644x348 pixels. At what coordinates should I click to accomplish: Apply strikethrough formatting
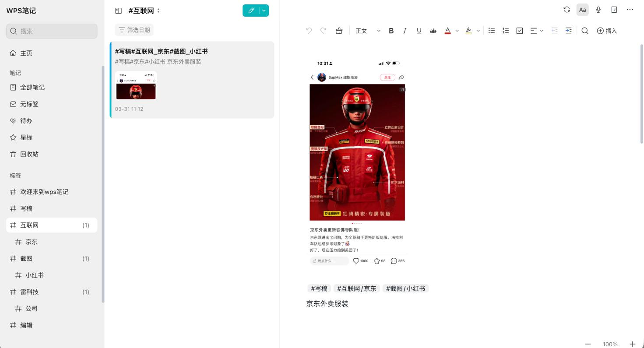tap(433, 31)
